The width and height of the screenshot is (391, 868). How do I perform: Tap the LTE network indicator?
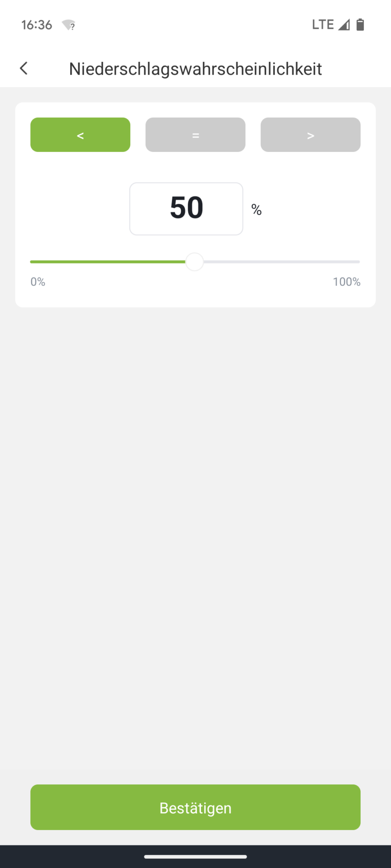tap(323, 24)
